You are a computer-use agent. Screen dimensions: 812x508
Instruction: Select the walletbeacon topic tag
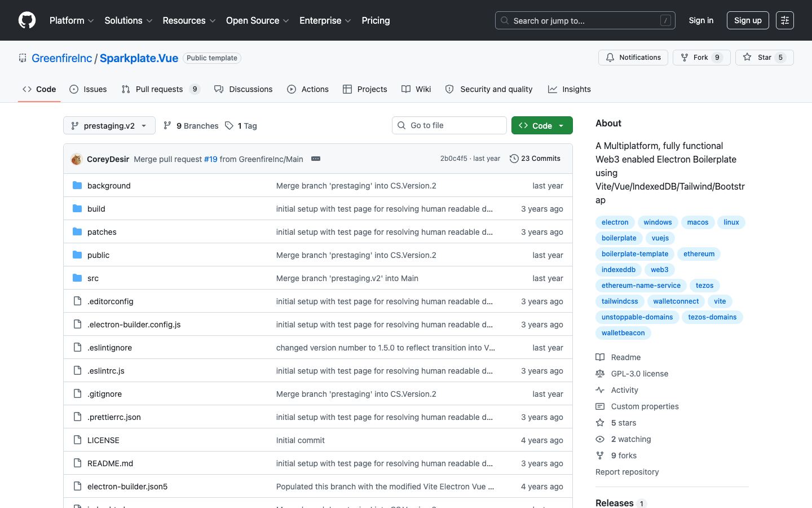click(x=623, y=333)
